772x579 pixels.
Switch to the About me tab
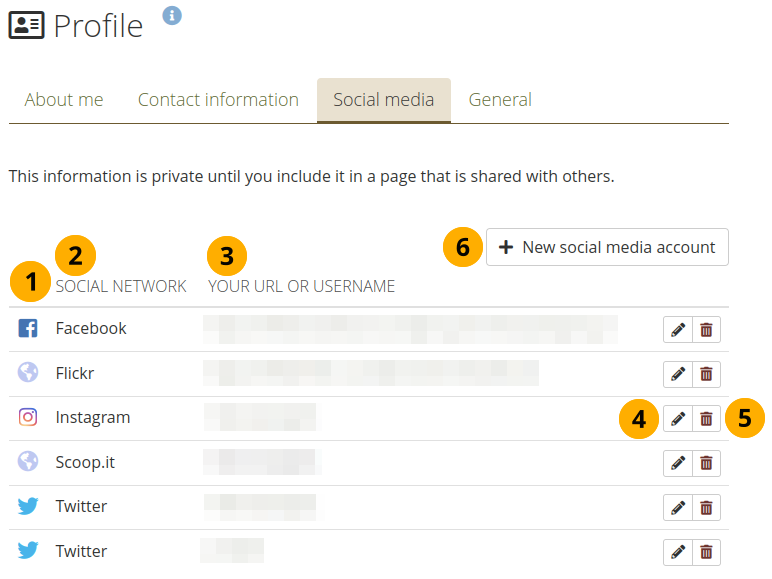[x=64, y=100]
